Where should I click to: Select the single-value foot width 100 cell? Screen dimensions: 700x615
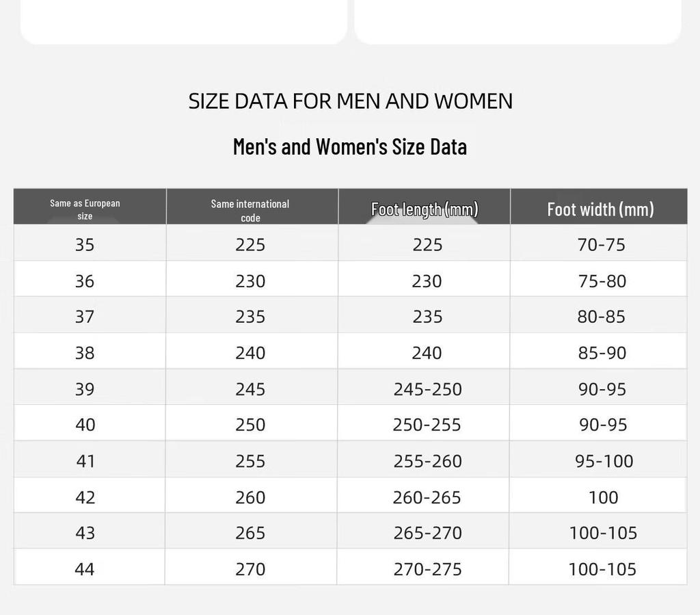604,497
